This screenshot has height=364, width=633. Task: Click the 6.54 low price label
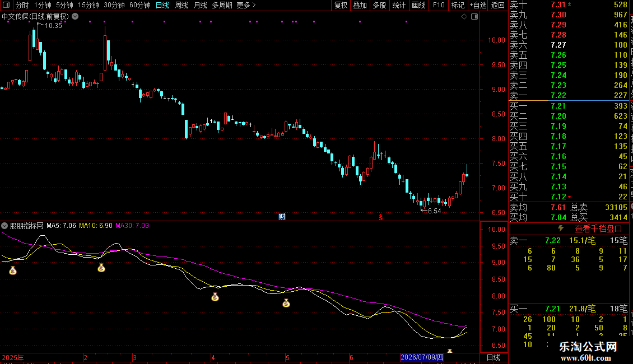tap(434, 211)
